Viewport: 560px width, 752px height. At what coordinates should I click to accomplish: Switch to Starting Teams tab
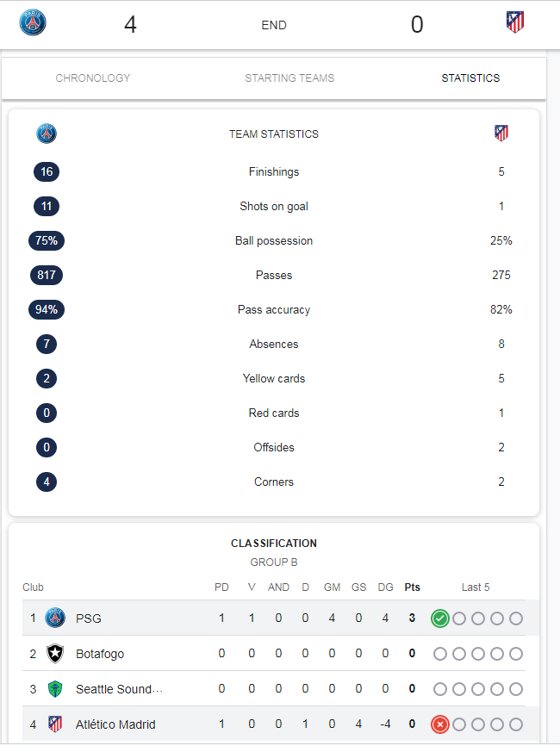click(x=289, y=78)
